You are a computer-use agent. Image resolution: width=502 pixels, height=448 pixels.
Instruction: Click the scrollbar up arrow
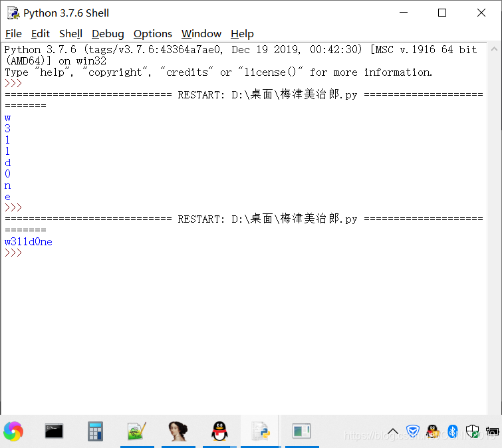494,49
